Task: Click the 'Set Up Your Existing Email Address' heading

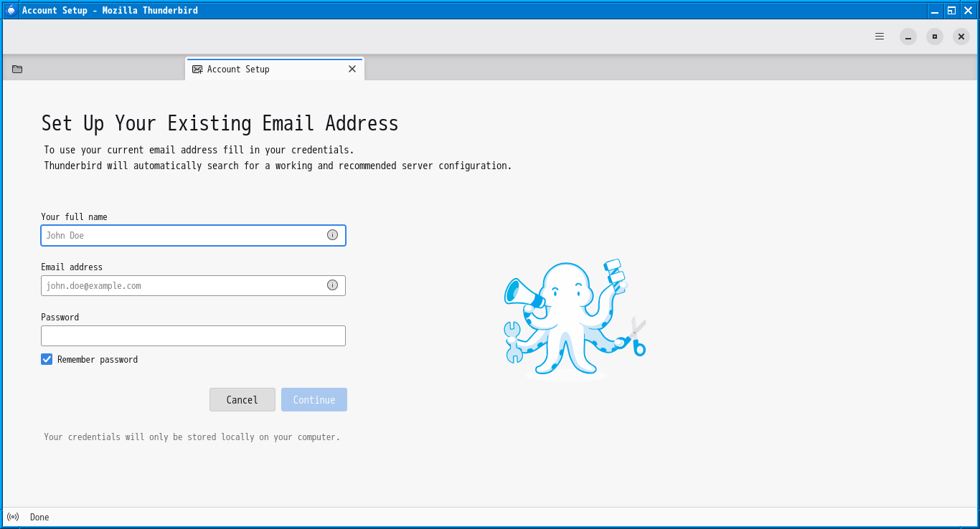Action: 220,123
